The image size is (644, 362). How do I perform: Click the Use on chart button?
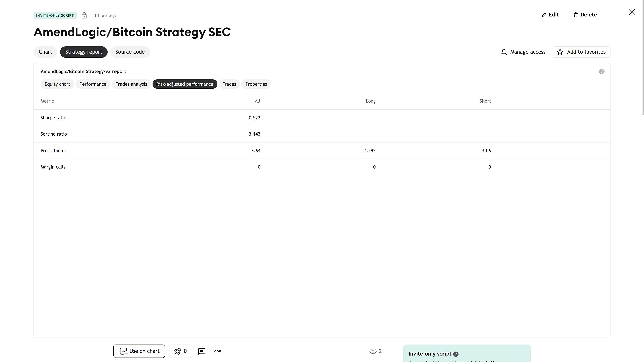139,351
